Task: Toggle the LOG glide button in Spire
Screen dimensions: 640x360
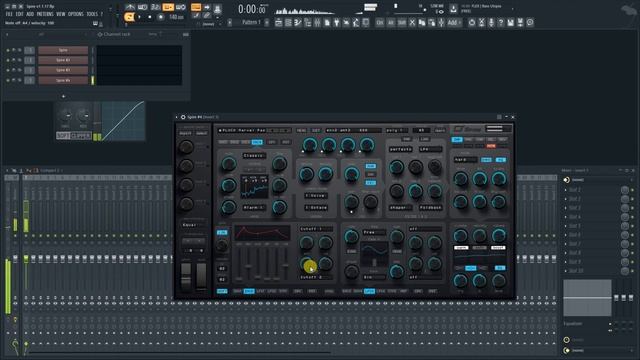Action: click(x=222, y=232)
